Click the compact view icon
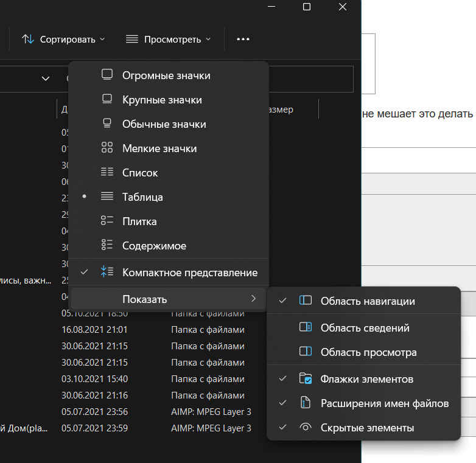Image resolution: width=476 pixels, height=463 pixels. click(107, 271)
